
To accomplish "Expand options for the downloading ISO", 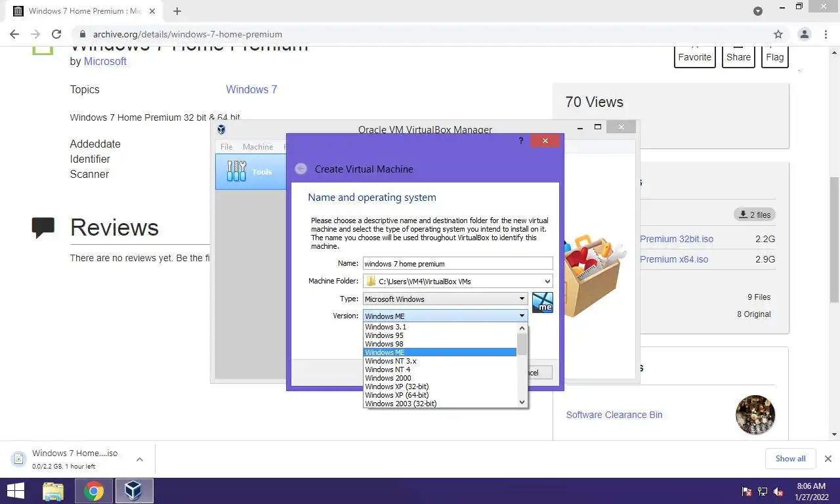I will point(140,459).
